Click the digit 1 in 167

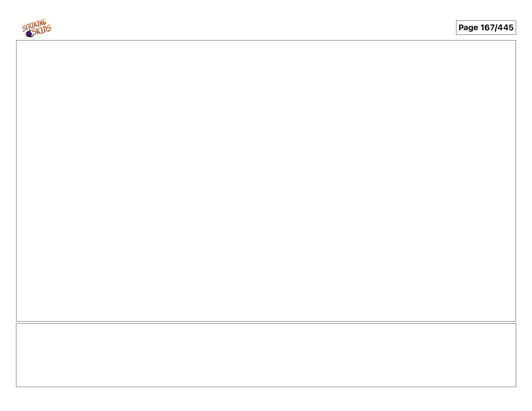[482, 27]
